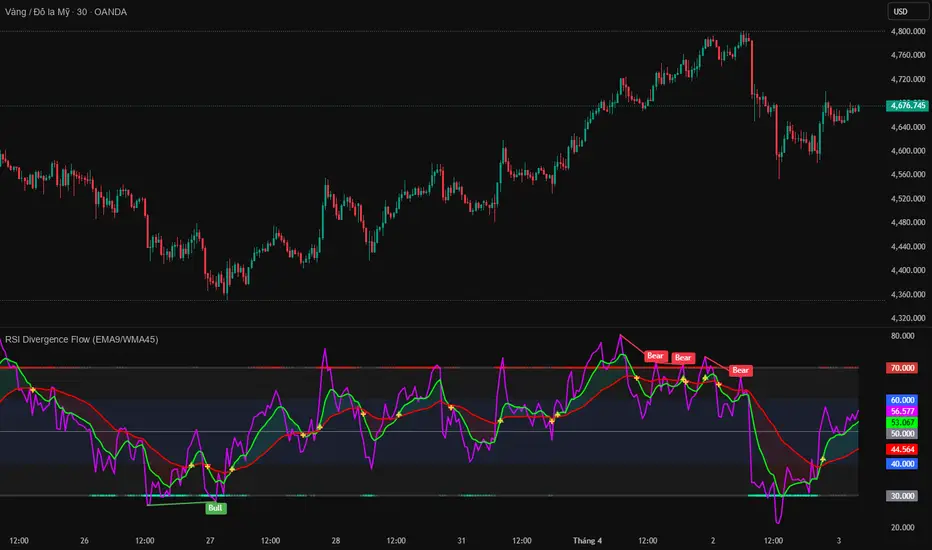This screenshot has height=550, width=932.
Task: Select the current price label 4,676.745
Action: [x=907, y=105]
